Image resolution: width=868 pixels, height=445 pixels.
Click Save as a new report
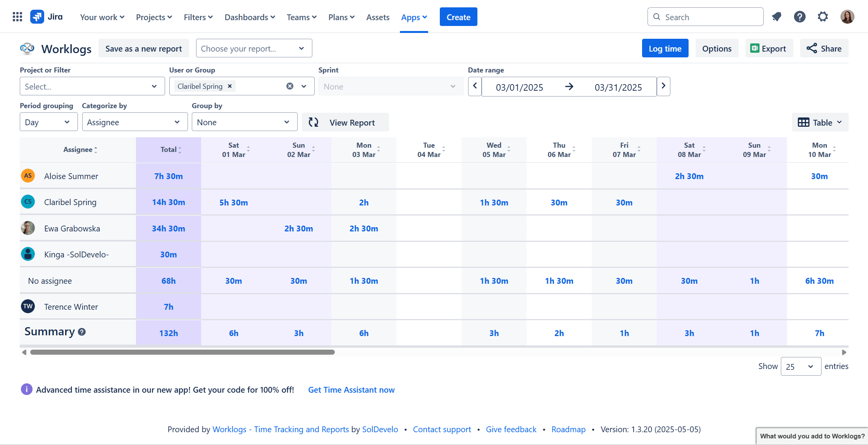143,48
